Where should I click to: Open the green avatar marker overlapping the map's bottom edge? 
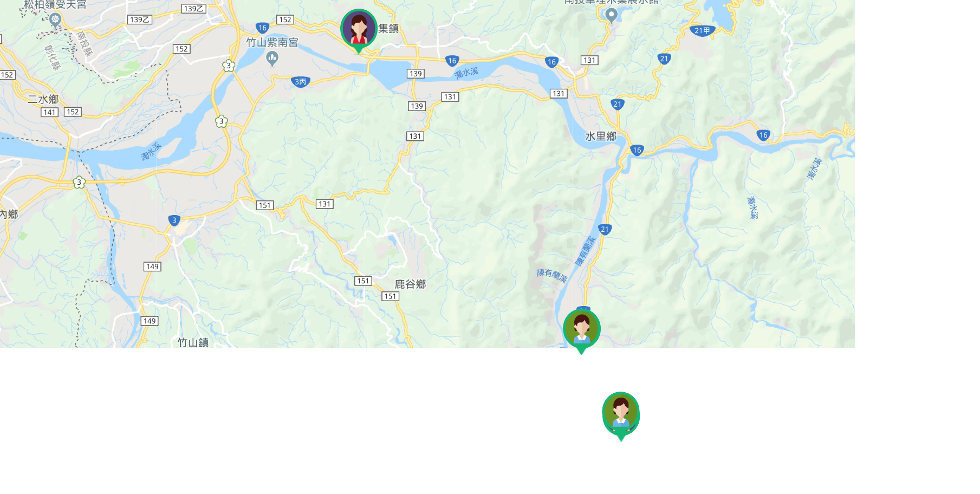point(582,330)
